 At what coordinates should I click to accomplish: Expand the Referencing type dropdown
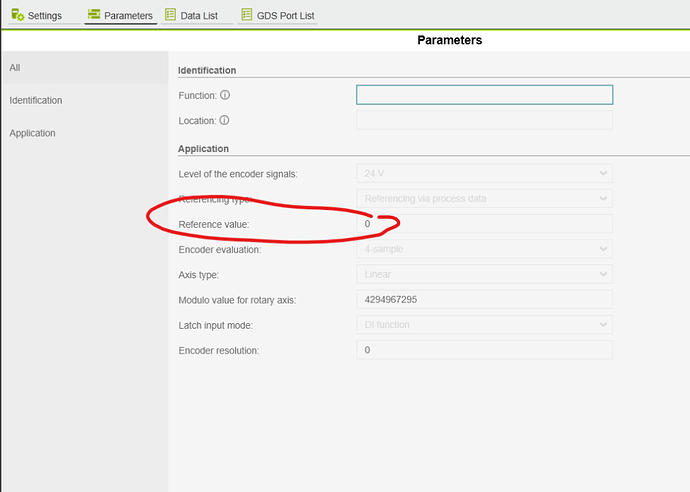[x=484, y=199]
